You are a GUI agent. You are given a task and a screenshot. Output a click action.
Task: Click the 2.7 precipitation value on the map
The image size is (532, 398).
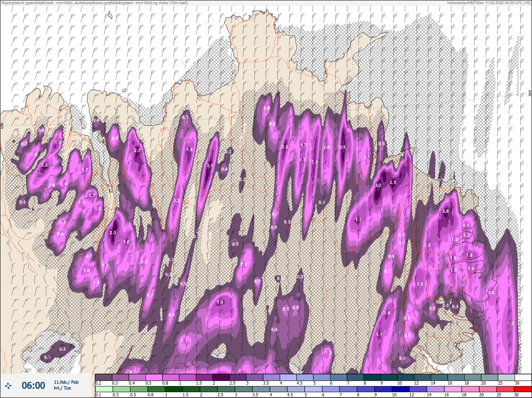point(137,151)
